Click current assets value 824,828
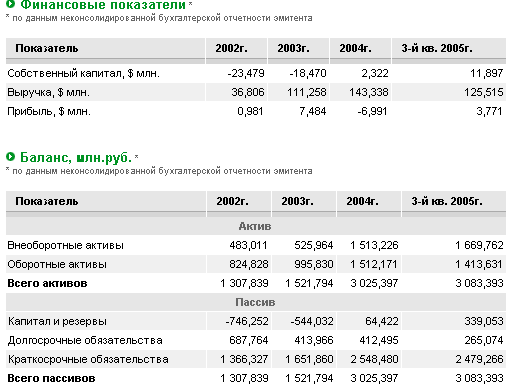 [249, 265]
